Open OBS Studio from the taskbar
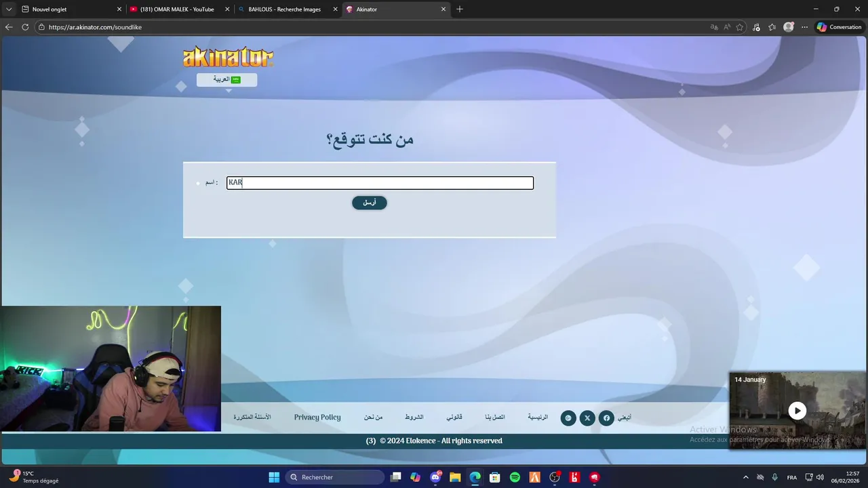Image resolution: width=868 pixels, height=488 pixels. coord(555,477)
